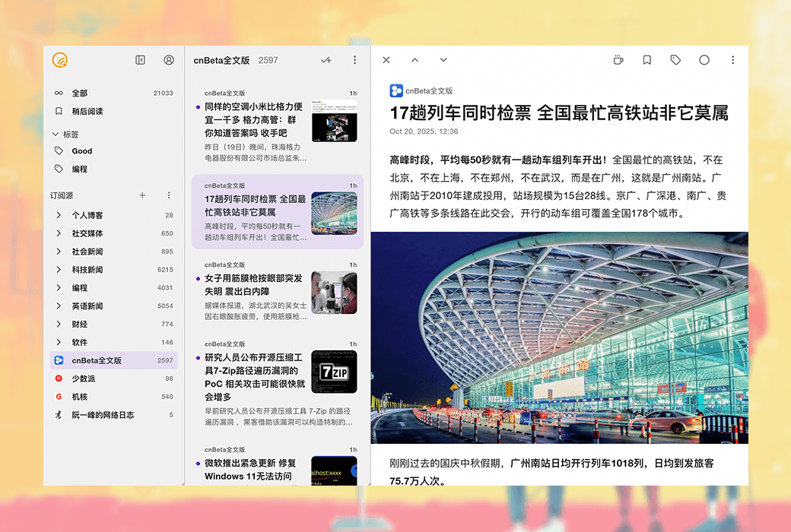Add a new subscription with the plus icon

142,195
